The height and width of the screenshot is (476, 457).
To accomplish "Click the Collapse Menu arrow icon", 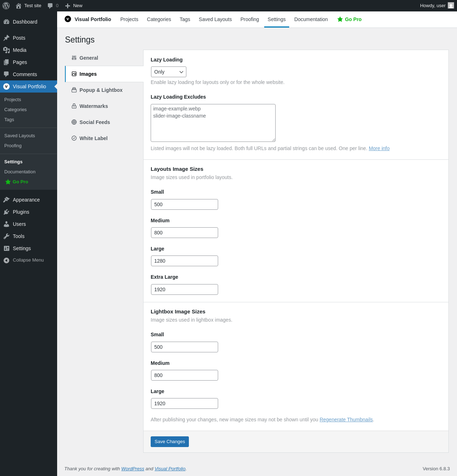I will click(x=6, y=260).
